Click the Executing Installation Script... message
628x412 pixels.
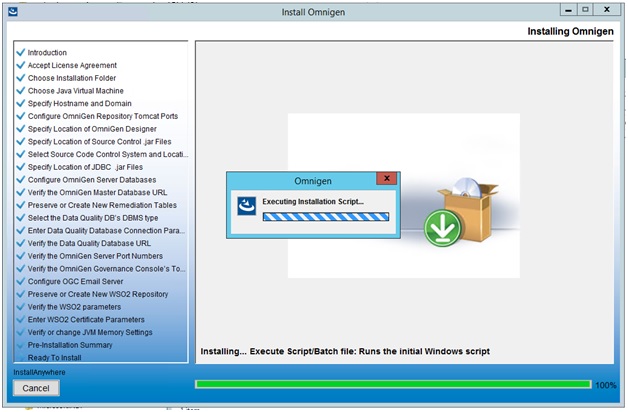[x=313, y=201]
